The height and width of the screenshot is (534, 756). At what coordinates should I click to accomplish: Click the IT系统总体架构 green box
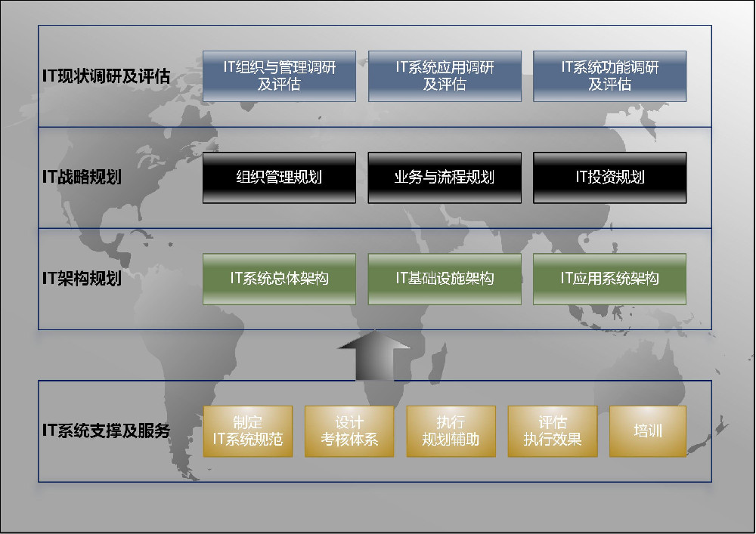pos(280,279)
